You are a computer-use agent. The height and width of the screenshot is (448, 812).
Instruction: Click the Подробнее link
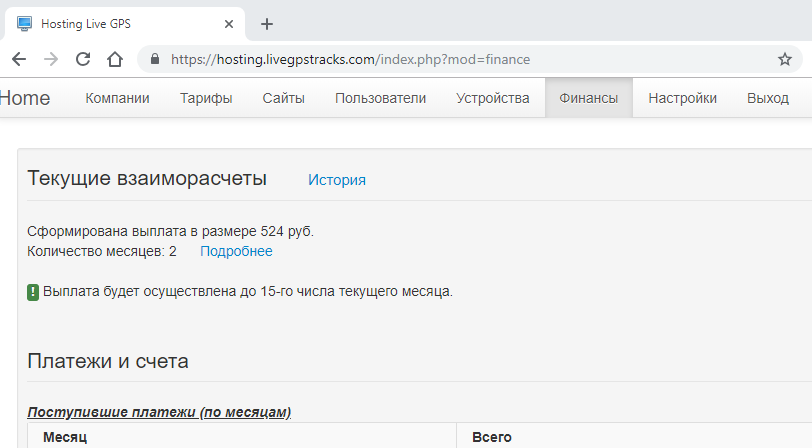236,251
